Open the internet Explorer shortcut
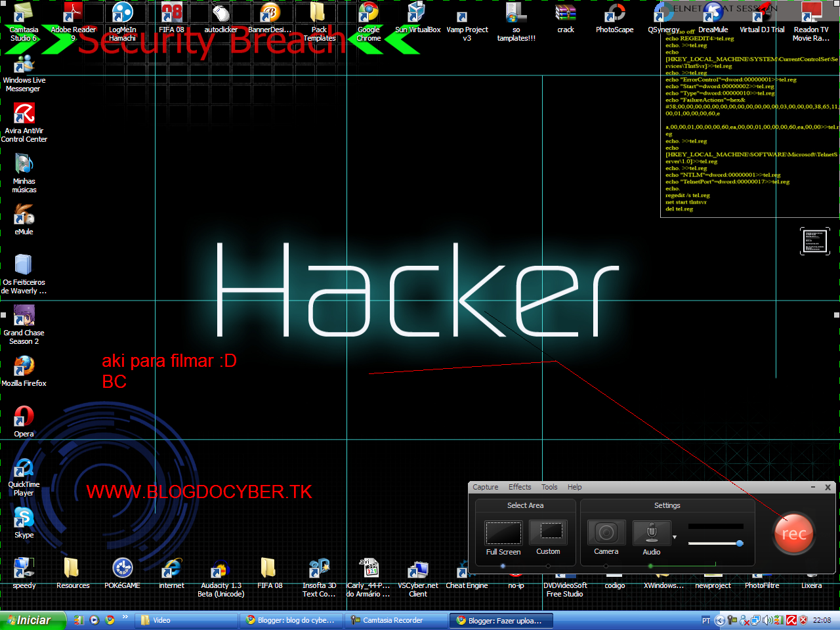This screenshot has height=630, width=840. coord(171,573)
